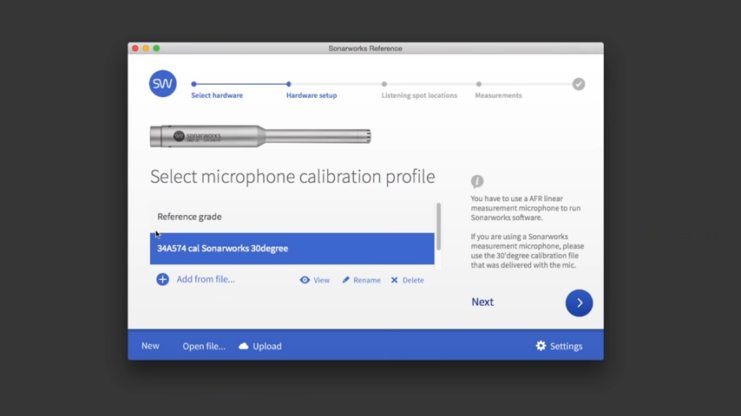Click Open file in the bottom bar
Image resolution: width=741 pixels, height=416 pixels.
[204, 346]
